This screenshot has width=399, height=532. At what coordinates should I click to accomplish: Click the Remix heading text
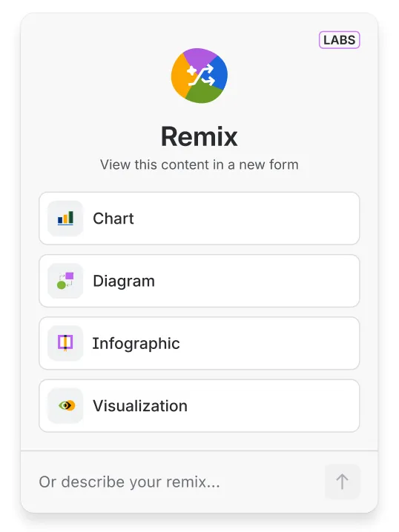tap(199, 136)
